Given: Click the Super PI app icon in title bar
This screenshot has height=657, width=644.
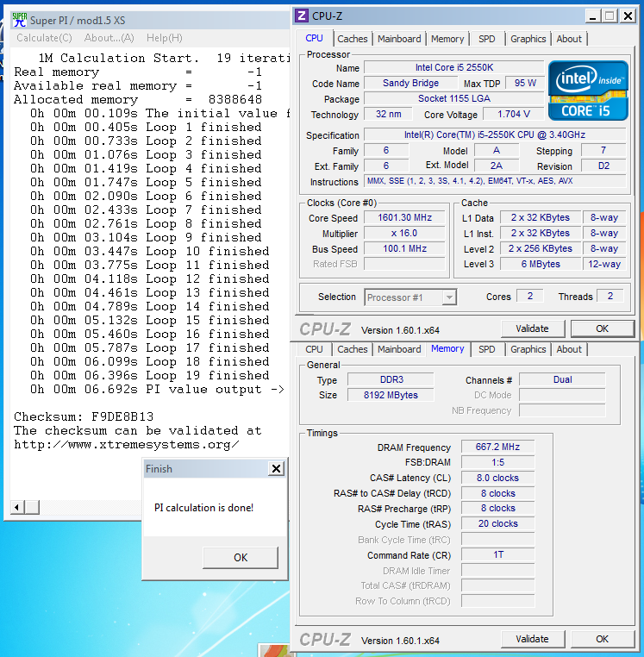Looking at the screenshot, I should (19, 20).
